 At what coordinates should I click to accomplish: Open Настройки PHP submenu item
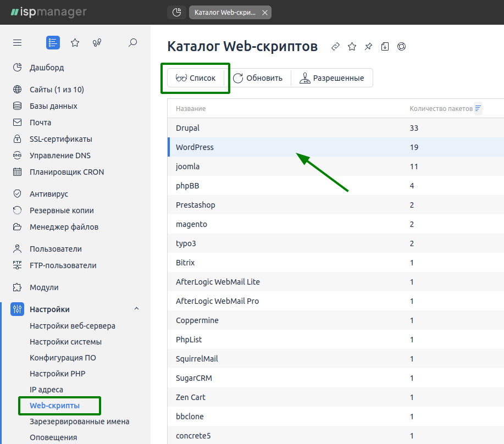(x=58, y=374)
